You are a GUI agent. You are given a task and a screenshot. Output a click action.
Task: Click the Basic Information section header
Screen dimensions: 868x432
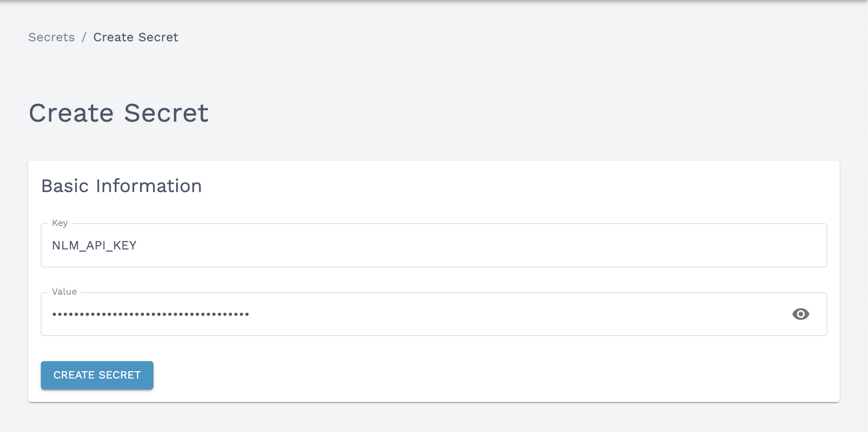121,186
